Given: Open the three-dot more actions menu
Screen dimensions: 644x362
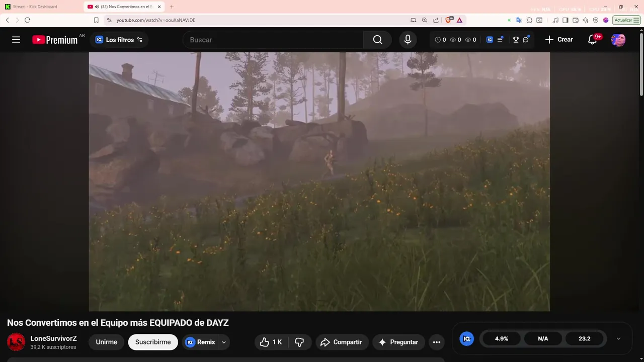Looking at the screenshot, I should point(437,342).
